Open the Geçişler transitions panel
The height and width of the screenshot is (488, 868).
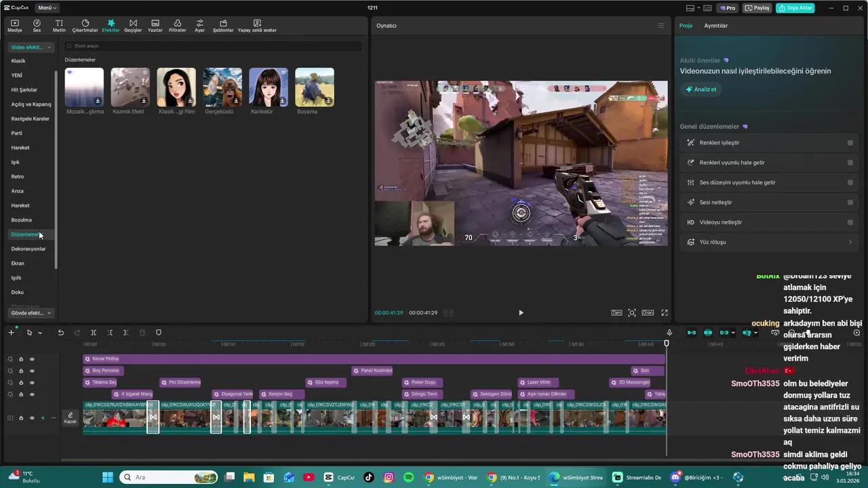point(133,26)
